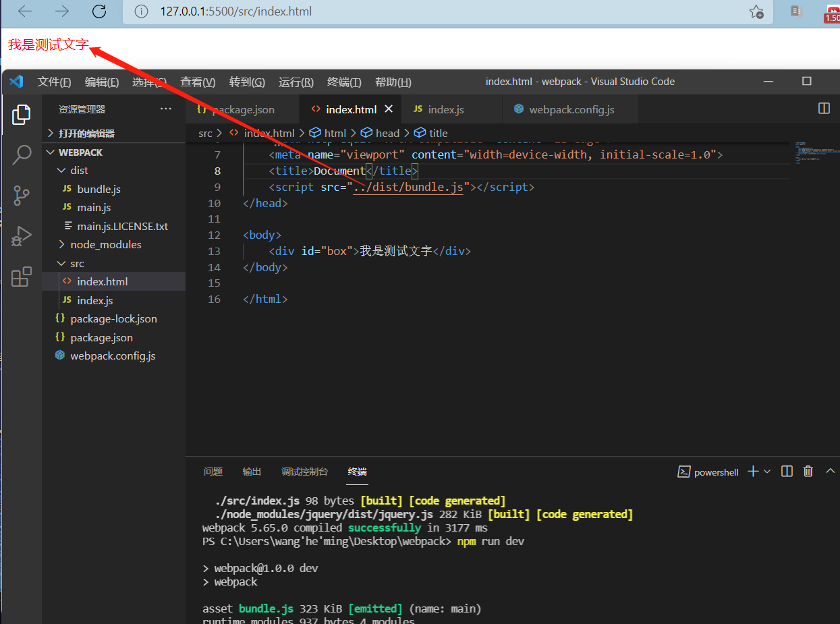Image resolution: width=840 pixels, height=624 pixels.
Task: Reload the browser page
Action: tap(99, 11)
